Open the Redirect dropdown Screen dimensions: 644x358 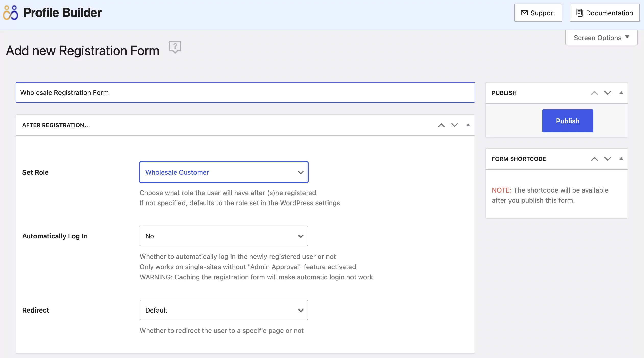pos(224,310)
